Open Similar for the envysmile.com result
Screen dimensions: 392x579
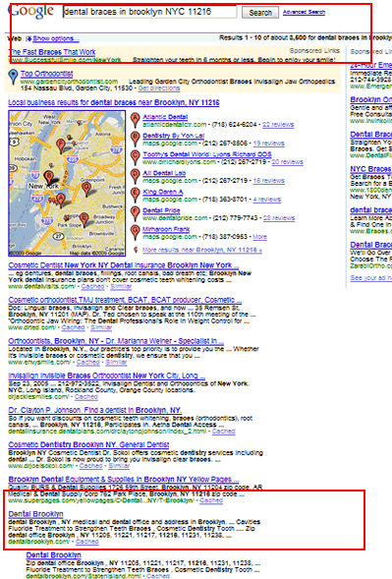116,363
